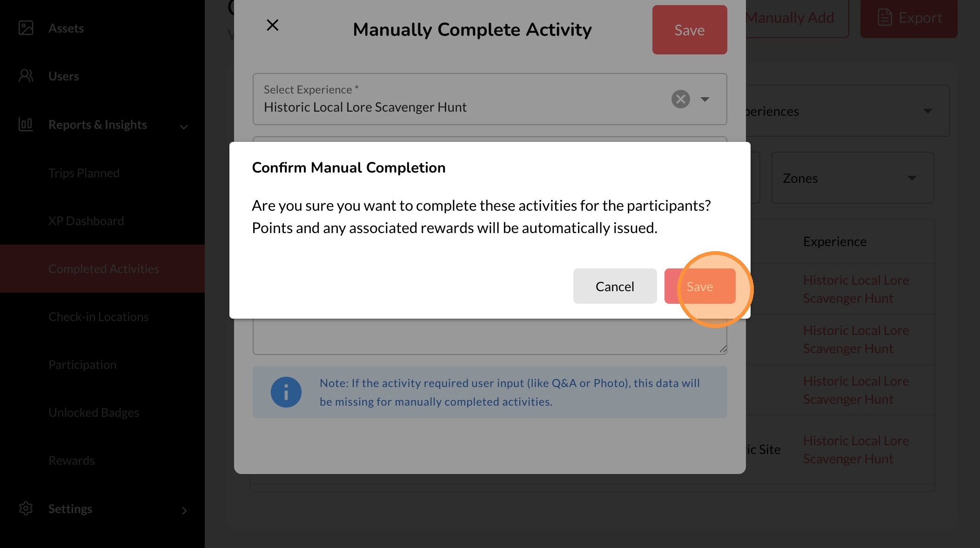The height and width of the screenshot is (548, 980).
Task: Cancel the manual completion dialog
Action: 615,287
